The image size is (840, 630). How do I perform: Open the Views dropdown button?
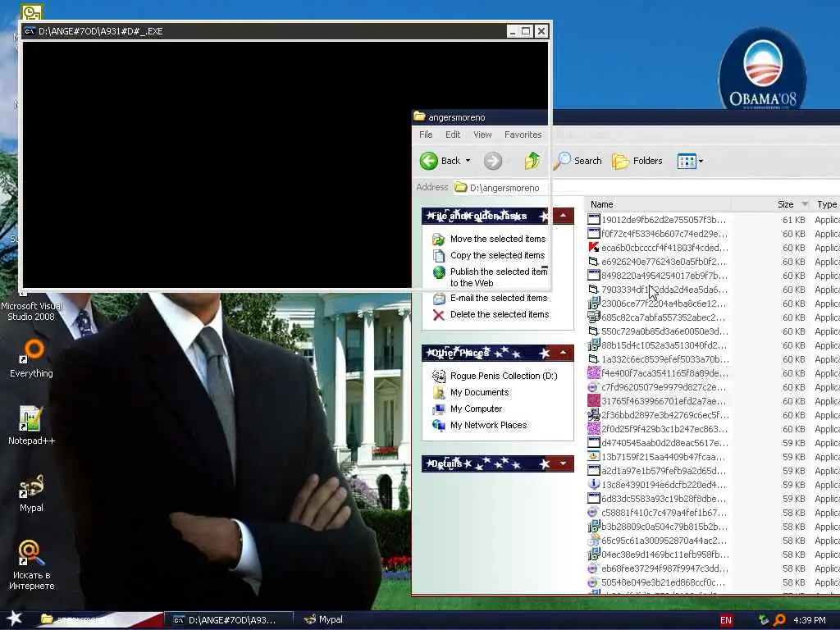point(690,161)
